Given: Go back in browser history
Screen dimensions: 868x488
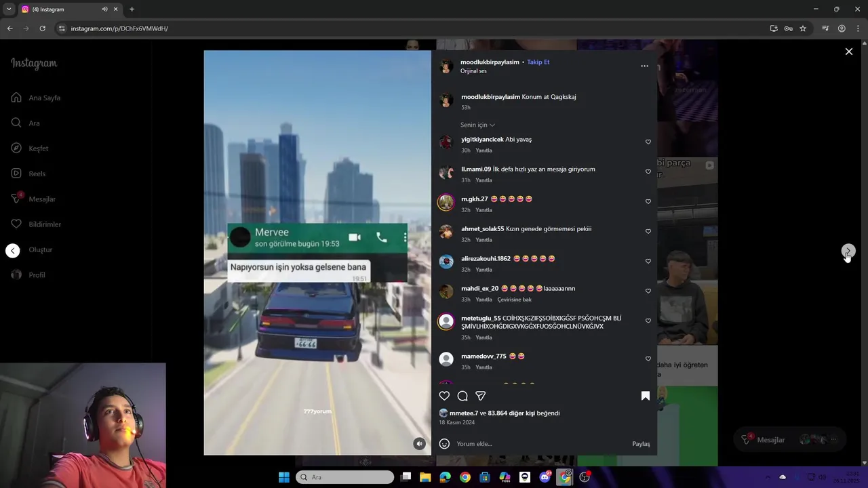Looking at the screenshot, I should click(9, 28).
